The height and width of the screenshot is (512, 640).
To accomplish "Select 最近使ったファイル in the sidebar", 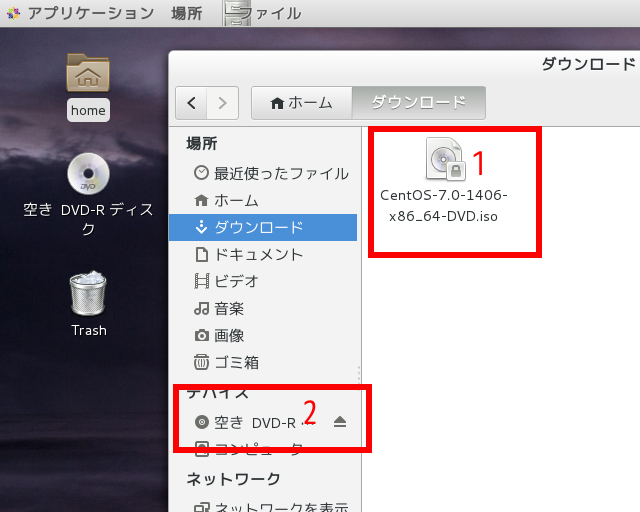I will 270,173.
